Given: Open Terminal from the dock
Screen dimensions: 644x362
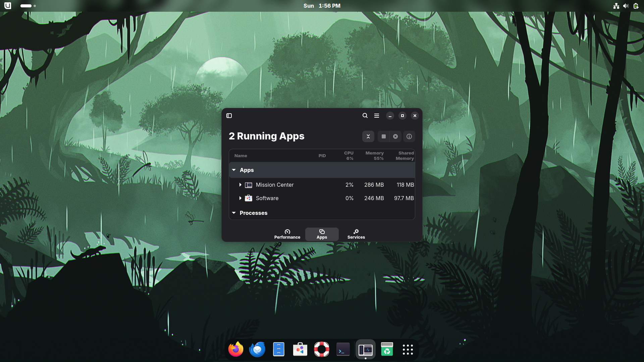Looking at the screenshot, I should (343, 350).
